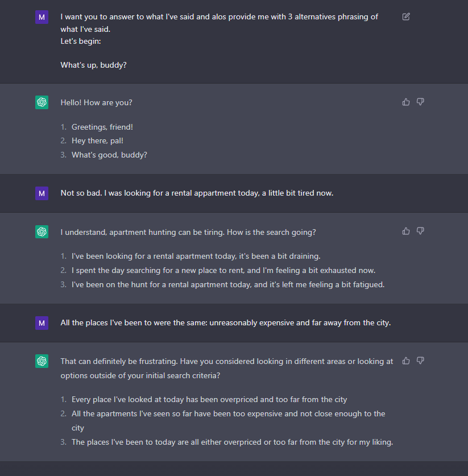The image size is (468, 476).
Task: Click the "Not so bad" user message text
Action: point(197,193)
